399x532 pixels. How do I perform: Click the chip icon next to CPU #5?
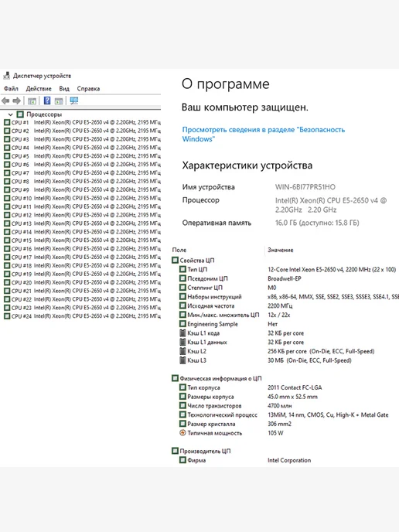7,156
